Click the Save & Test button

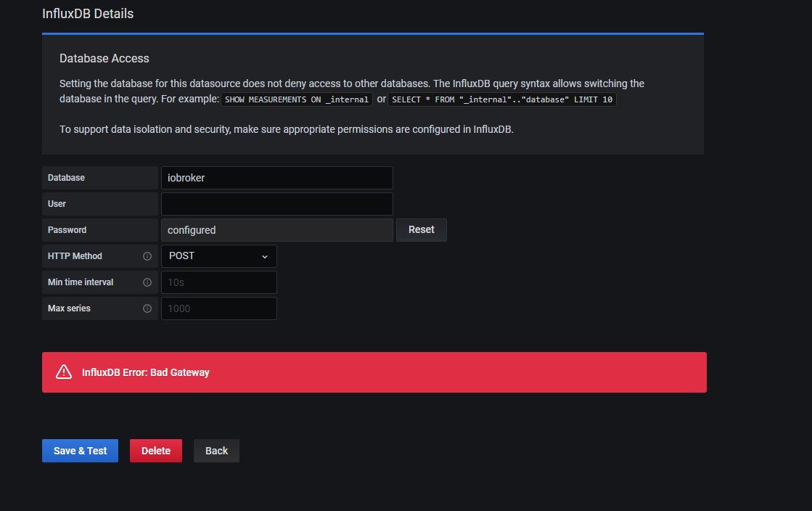(x=81, y=451)
